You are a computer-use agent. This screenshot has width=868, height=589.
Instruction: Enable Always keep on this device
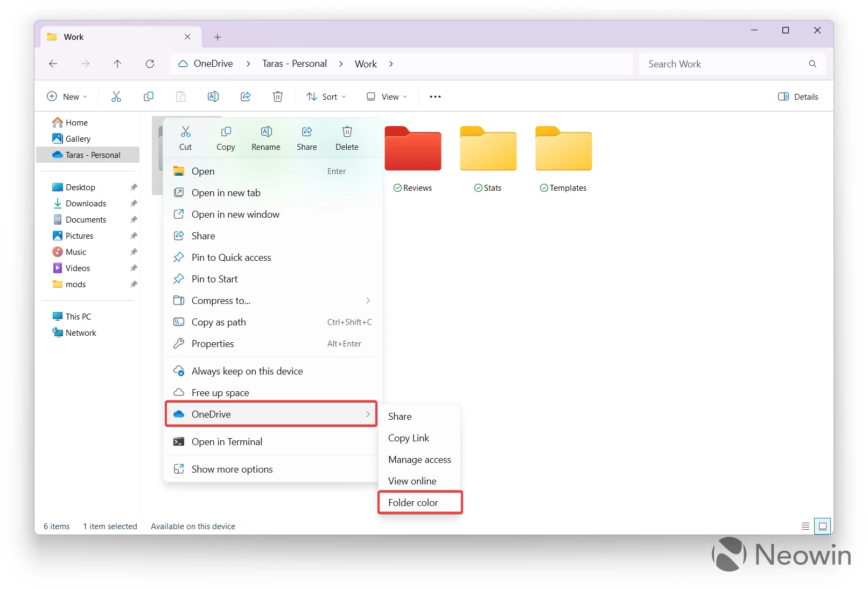(247, 371)
